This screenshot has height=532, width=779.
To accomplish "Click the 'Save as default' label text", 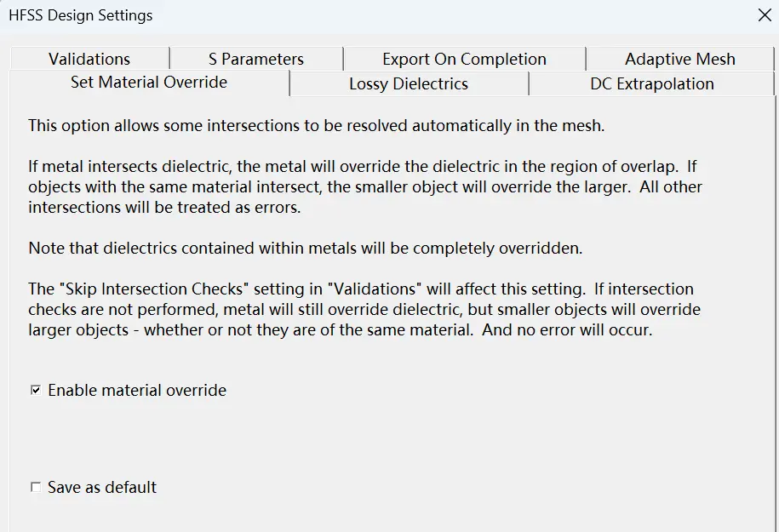I will tap(102, 487).
